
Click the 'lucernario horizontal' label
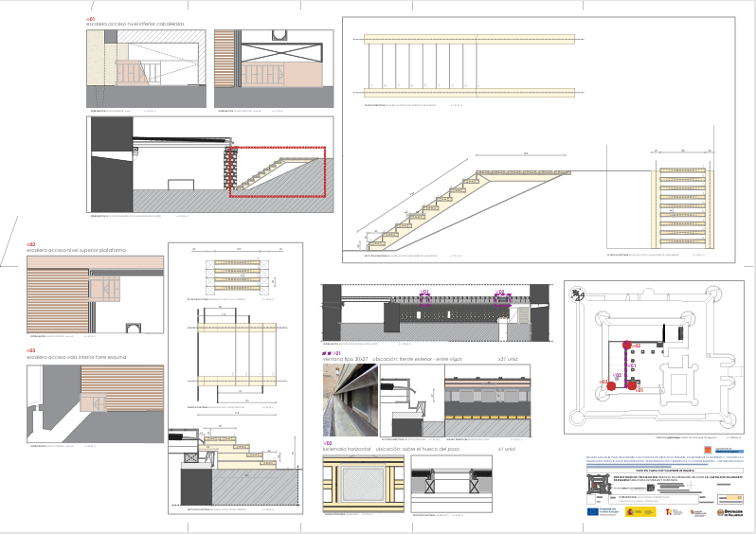coord(347,449)
